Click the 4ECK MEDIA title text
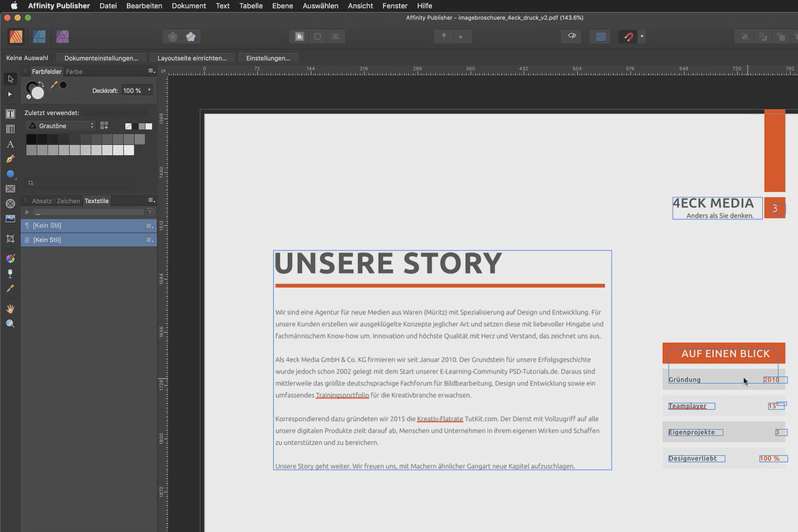Viewport: 798px width, 532px height. pos(713,203)
